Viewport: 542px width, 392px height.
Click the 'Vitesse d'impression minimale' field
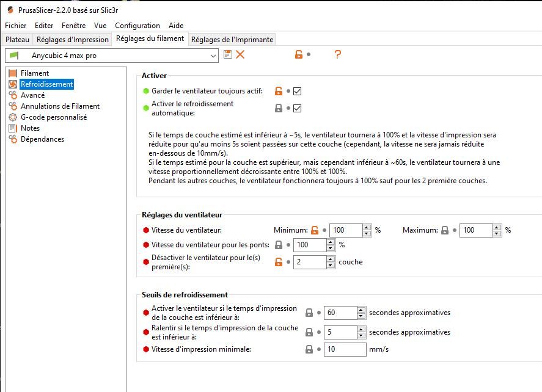345,349
